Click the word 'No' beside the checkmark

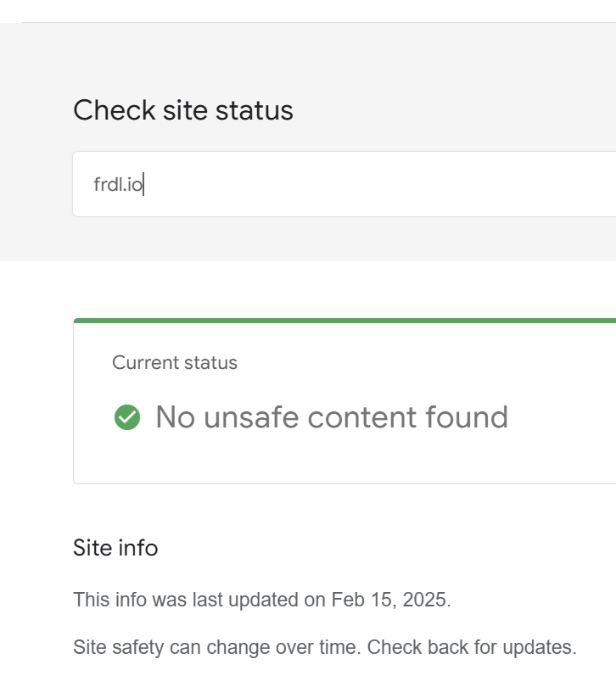point(175,417)
